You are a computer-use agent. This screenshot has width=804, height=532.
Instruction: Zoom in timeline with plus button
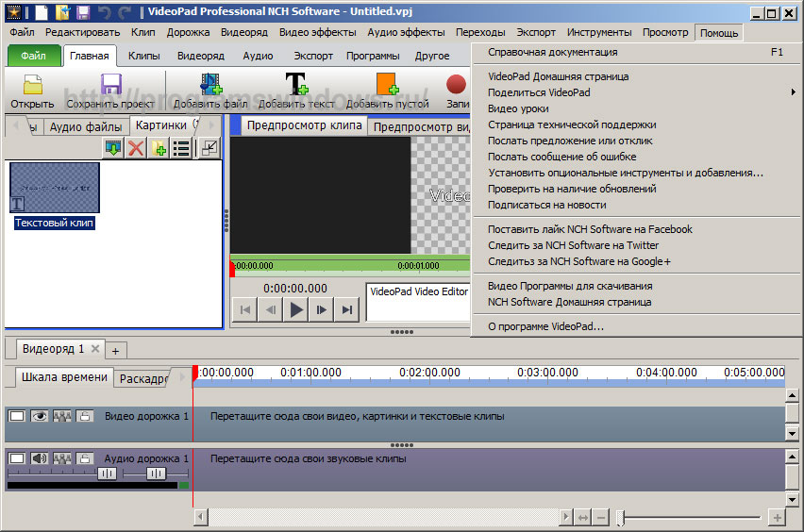(x=778, y=518)
